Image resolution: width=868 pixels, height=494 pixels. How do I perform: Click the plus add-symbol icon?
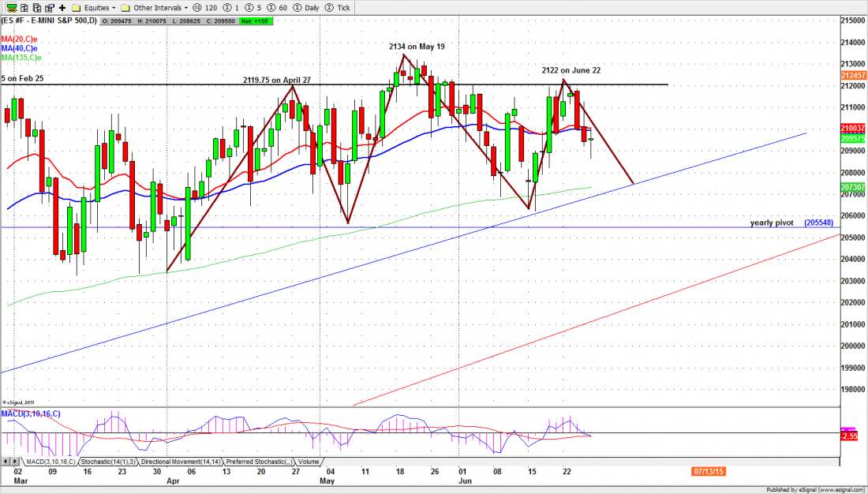click(x=61, y=6)
